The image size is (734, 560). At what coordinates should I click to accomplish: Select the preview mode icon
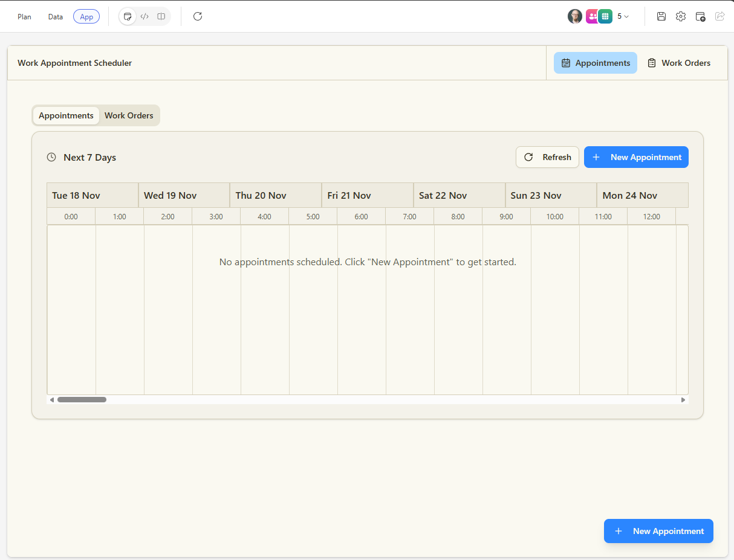coord(128,16)
